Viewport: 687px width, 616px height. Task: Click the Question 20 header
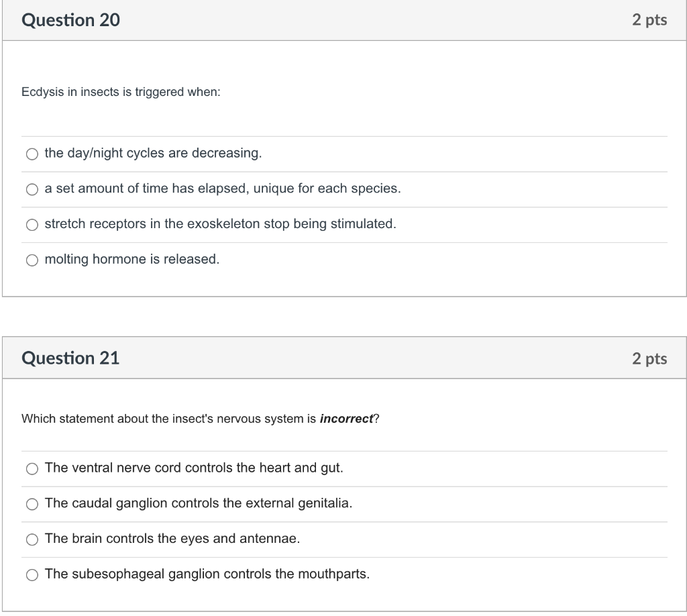pos(70,20)
